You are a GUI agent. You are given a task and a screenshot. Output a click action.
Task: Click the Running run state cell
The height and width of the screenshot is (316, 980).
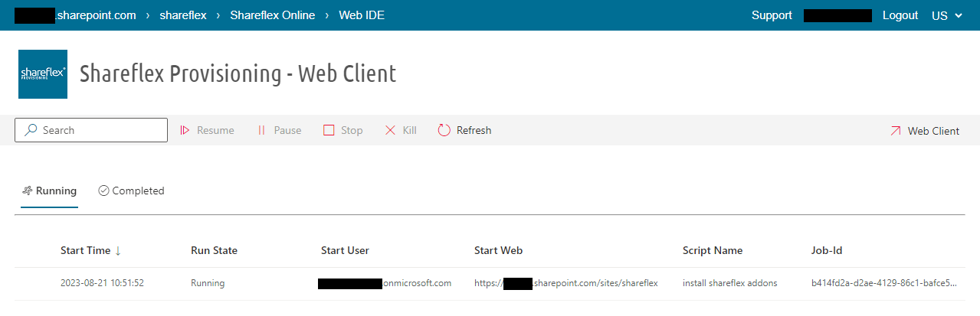(x=208, y=283)
